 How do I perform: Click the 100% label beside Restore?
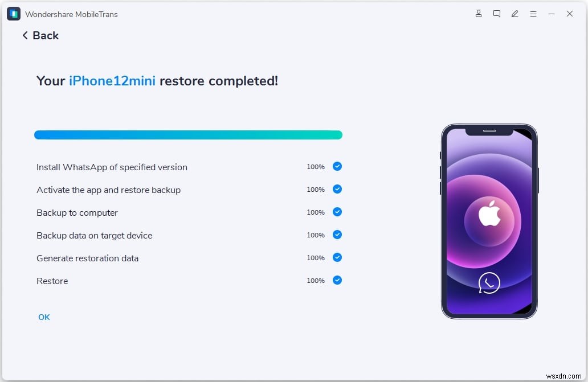[x=316, y=280]
